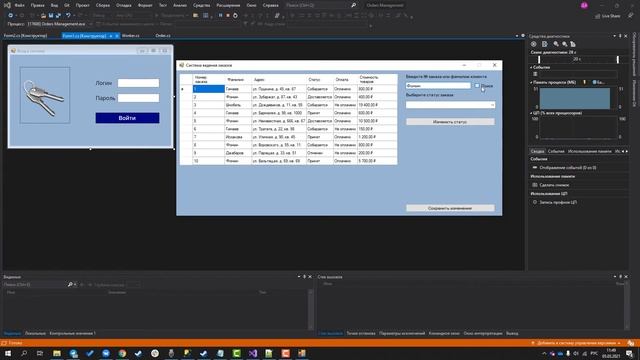Click the search magnifier in the top search box

pos(353,5)
